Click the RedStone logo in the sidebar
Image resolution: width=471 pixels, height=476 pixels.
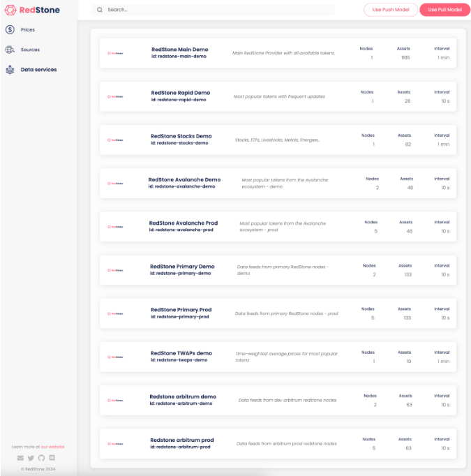tap(32, 10)
